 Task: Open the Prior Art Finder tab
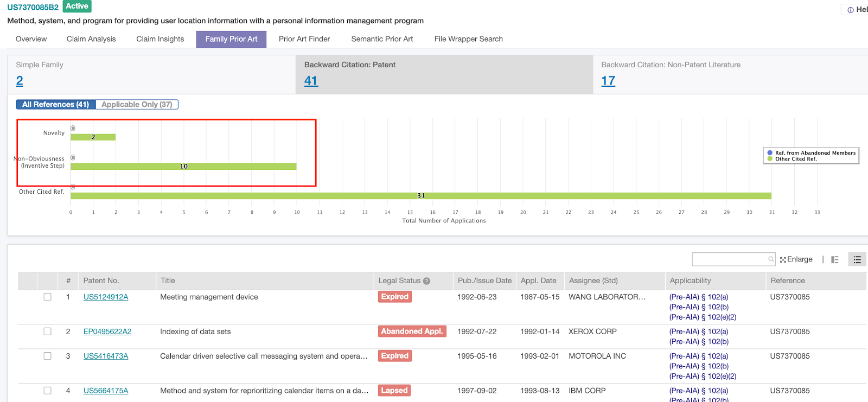click(304, 39)
